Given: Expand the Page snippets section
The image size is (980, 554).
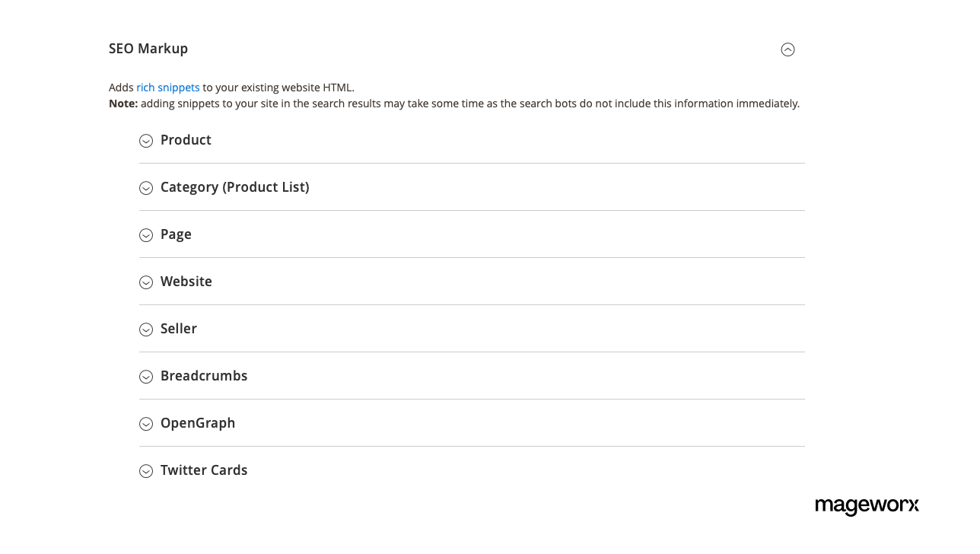Looking at the screenshot, I should 146,235.
